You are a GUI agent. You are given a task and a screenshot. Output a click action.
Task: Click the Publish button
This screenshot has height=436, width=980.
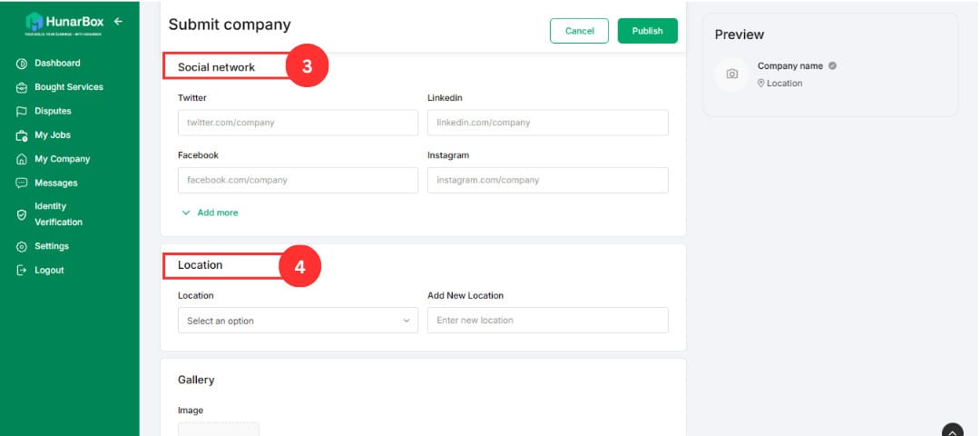(648, 31)
